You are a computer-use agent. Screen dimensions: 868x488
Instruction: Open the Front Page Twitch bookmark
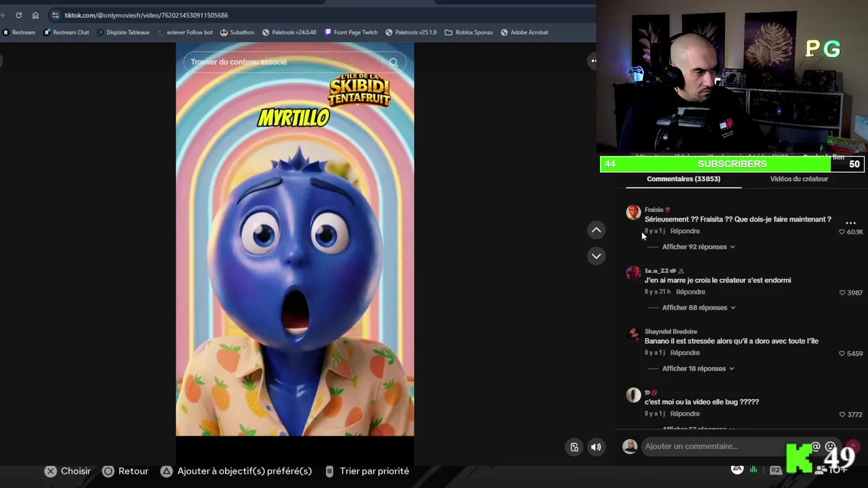351,32
